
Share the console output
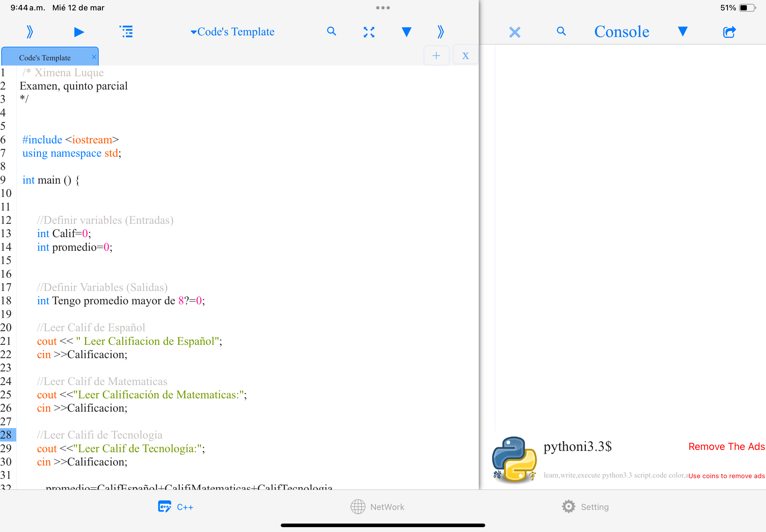click(x=729, y=32)
